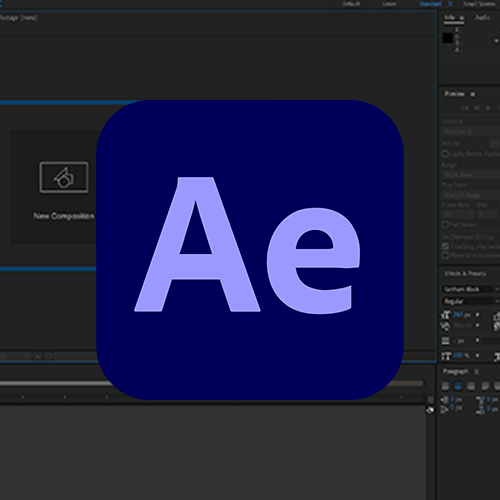This screenshot has height=500, width=500.
Task: Toggle the Move time to preview checkbox
Action: 445,255
